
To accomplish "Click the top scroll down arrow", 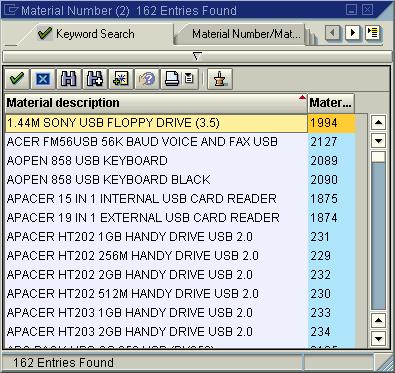I will [x=378, y=141].
